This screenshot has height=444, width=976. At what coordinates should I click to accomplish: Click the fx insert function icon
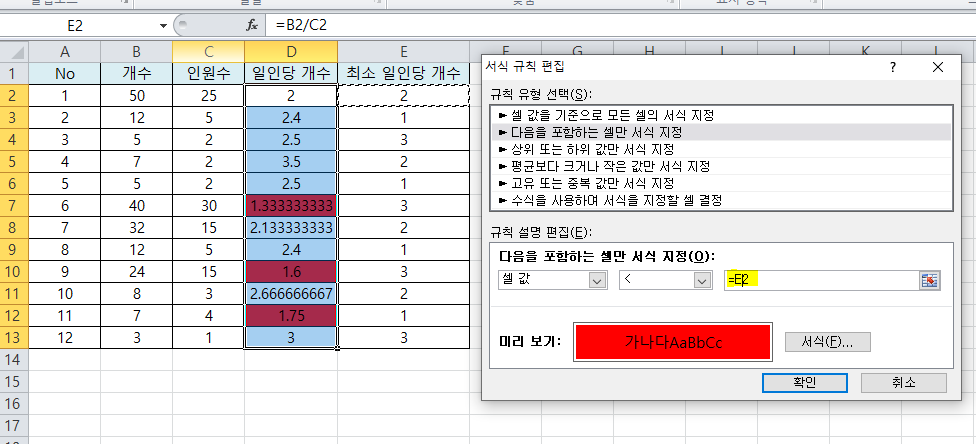click(x=252, y=26)
